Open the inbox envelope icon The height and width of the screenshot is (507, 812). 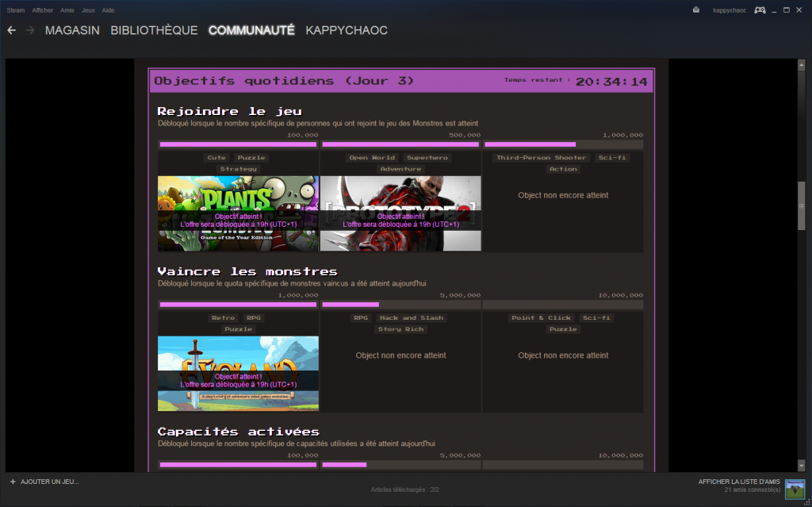pos(695,10)
